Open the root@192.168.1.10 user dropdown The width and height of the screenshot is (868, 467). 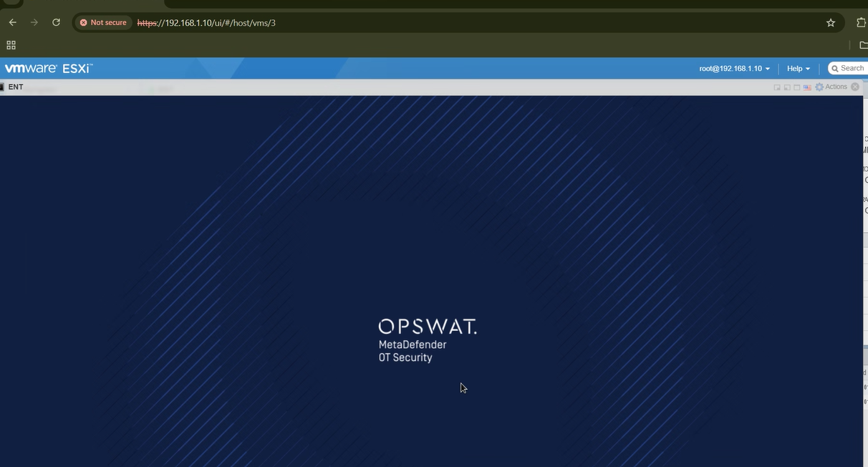tap(734, 69)
